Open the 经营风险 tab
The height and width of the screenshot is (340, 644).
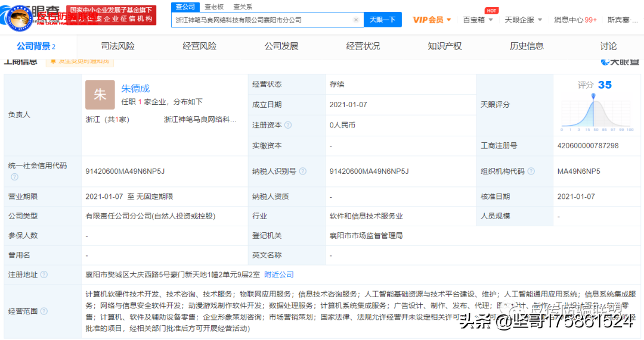pos(200,46)
